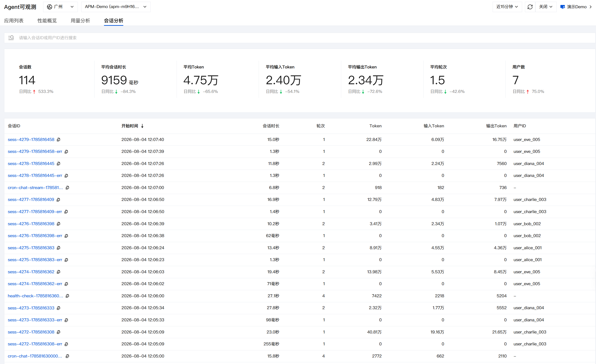Open the 广州 region dropdown
The height and width of the screenshot is (364, 596).
pyautogui.click(x=60, y=7)
